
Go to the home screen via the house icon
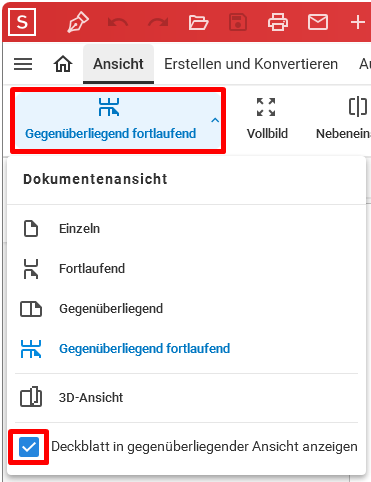click(63, 64)
